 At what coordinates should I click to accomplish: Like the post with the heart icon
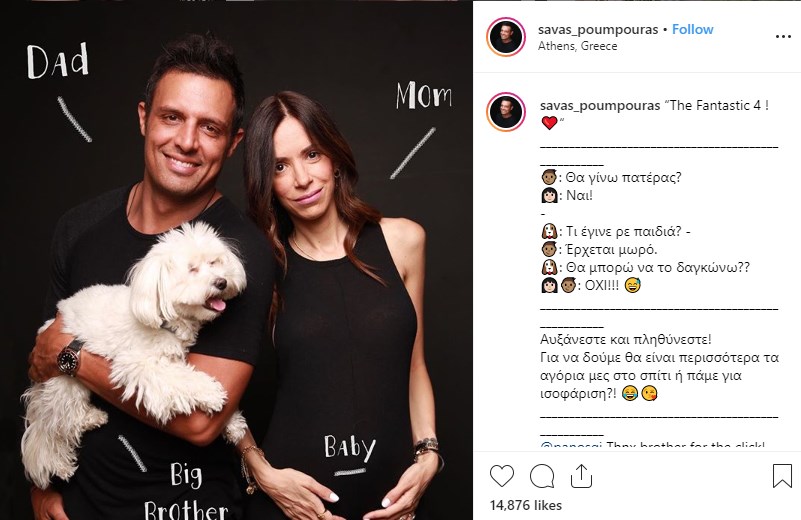tap(502, 476)
